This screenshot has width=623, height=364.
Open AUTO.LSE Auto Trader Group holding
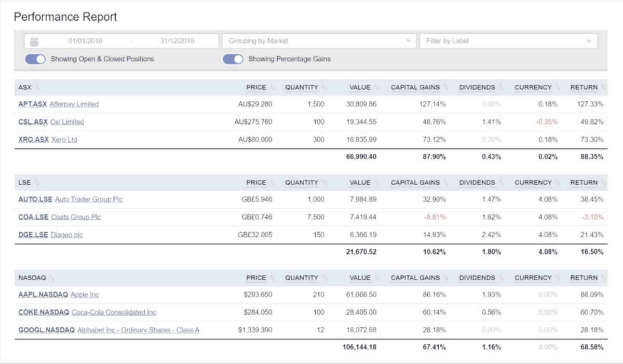(x=70, y=199)
